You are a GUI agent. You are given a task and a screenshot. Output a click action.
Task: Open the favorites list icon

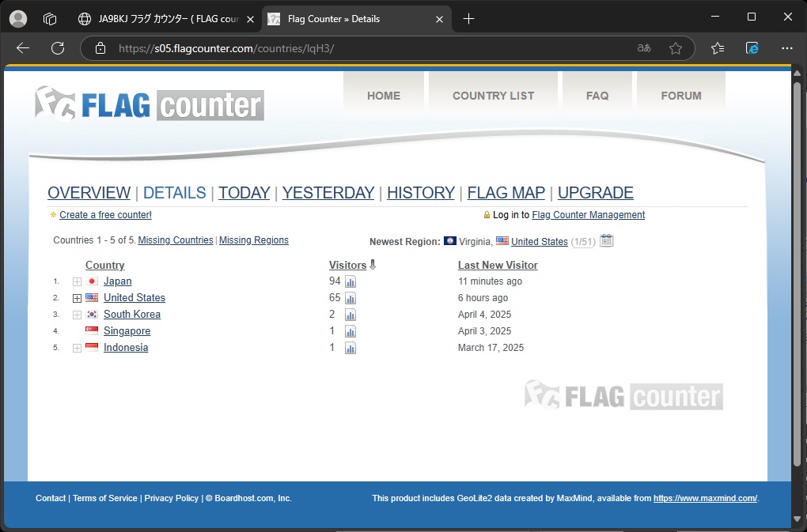point(718,48)
